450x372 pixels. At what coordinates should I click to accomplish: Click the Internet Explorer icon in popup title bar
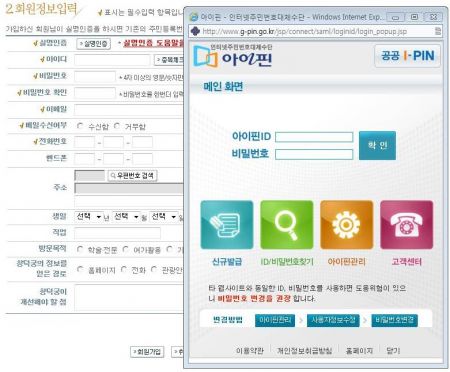pyautogui.click(x=194, y=17)
